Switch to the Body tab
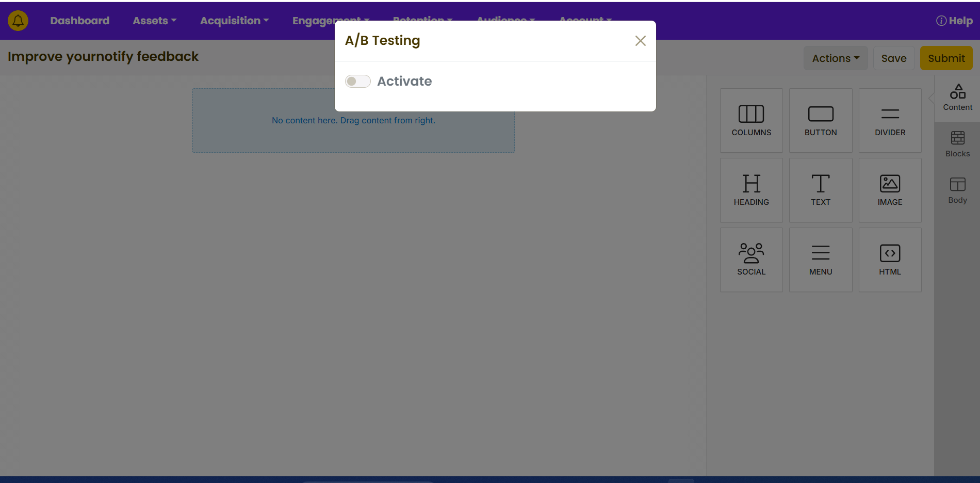 tap(957, 190)
